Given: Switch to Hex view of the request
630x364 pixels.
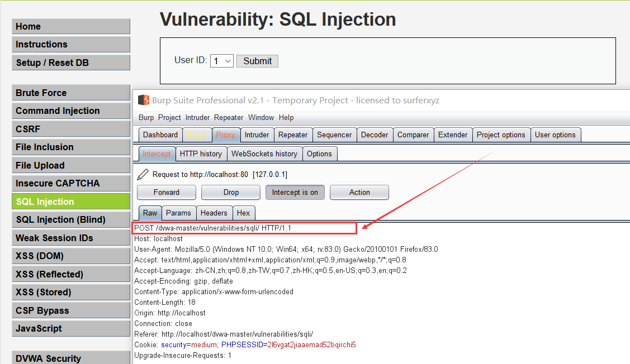Looking at the screenshot, I should (x=244, y=213).
